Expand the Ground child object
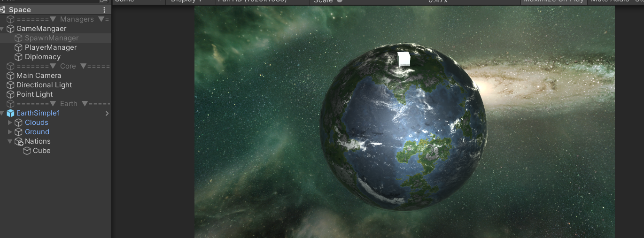Image resolution: width=644 pixels, height=238 pixels. (x=10, y=132)
